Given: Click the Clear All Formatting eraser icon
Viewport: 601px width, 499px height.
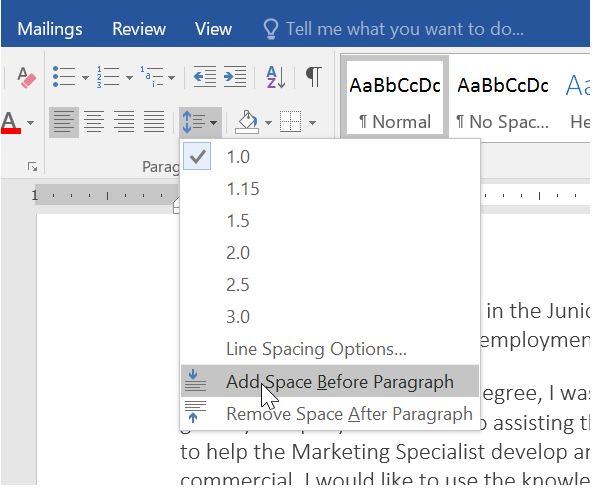Looking at the screenshot, I should coord(27,77).
